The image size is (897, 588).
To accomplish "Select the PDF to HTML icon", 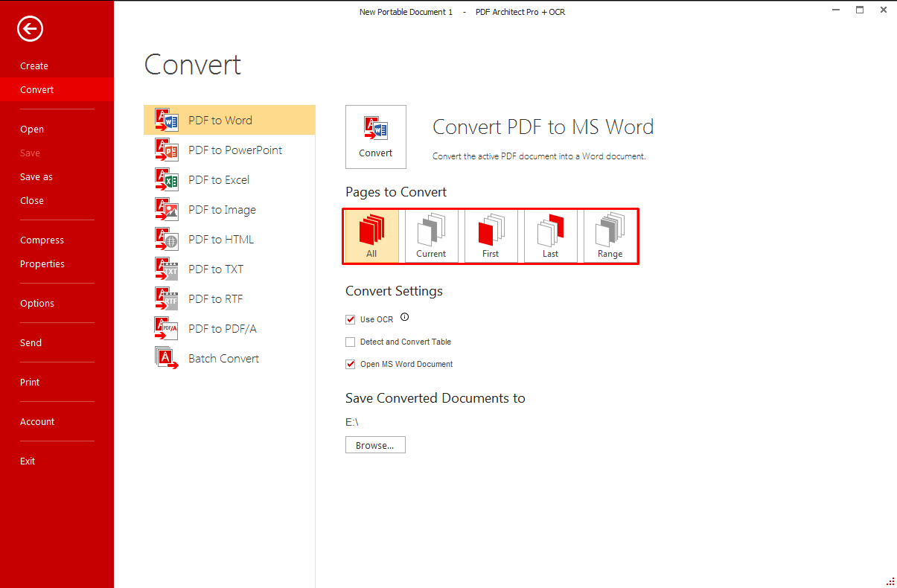I will (167, 239).
